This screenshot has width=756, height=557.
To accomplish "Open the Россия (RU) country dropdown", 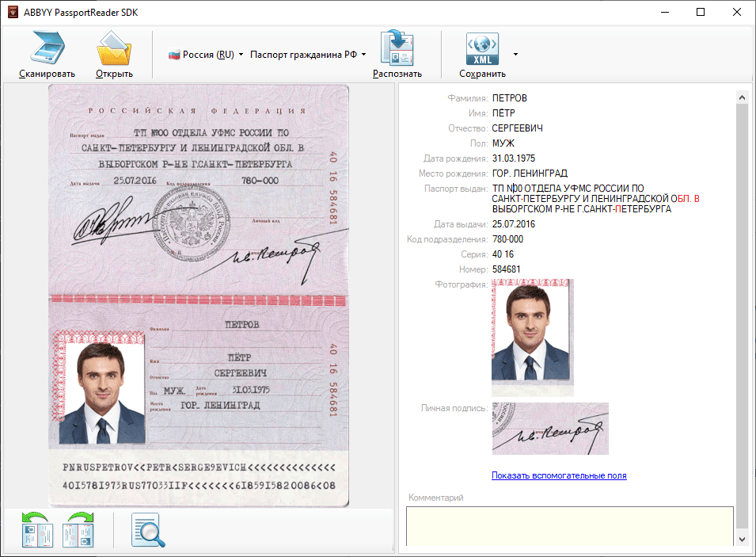I will tap(206, 55).
